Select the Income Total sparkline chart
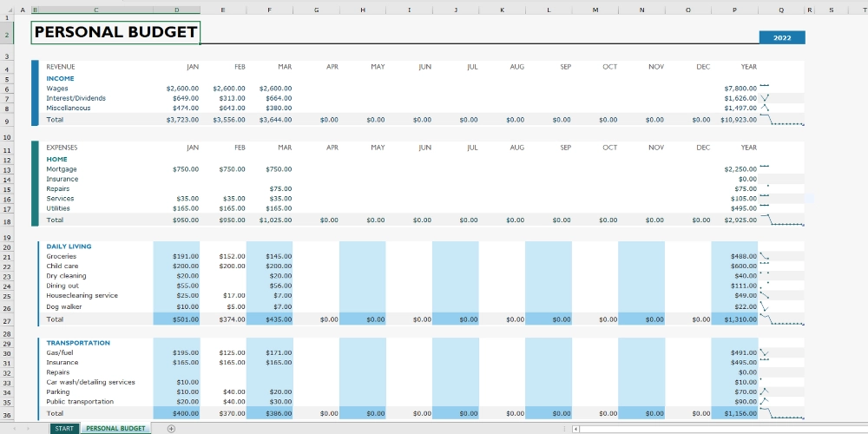This screenshot has height=434, width=868. click(781, 121)
